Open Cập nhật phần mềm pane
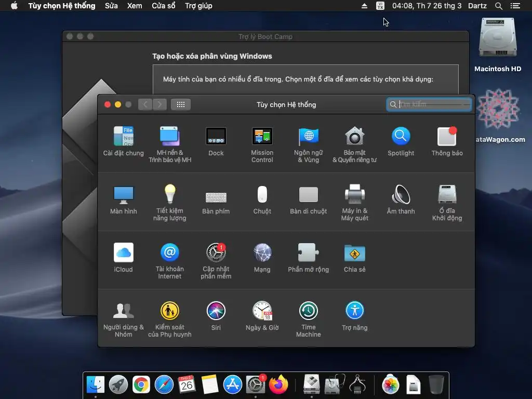This screenshot has height=399, width=532. coord(216,261)
